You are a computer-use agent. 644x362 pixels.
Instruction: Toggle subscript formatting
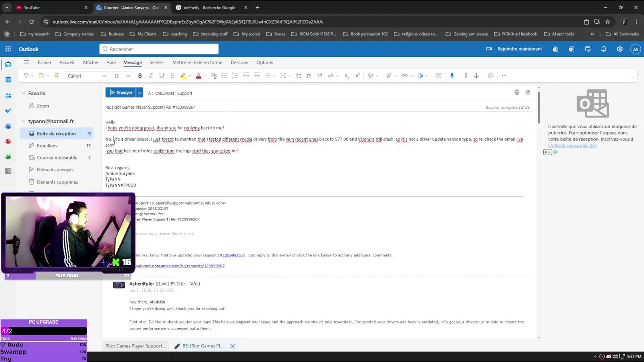pyautogui.click(x=347, y=76)
